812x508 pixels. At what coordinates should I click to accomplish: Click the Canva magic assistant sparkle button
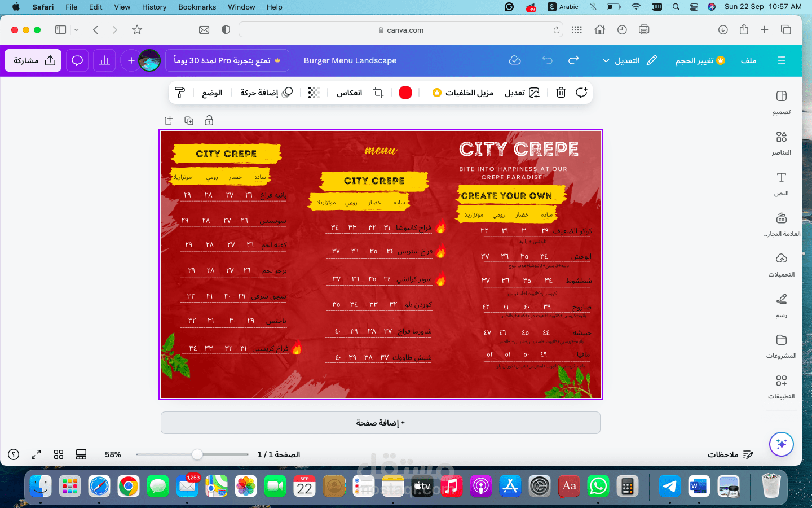782,444
